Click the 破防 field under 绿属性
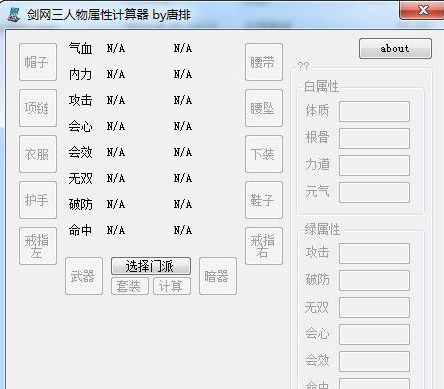 coord(374,280)
